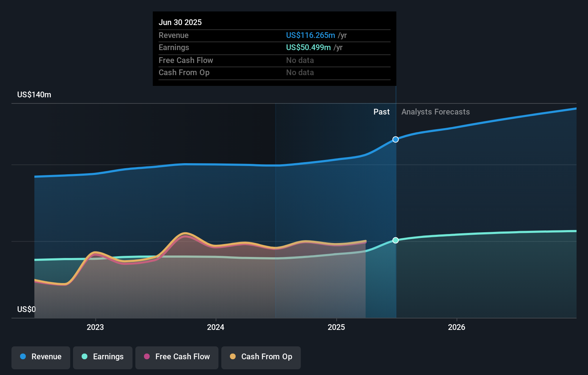This screenshot has height=375, width=588.
Task: Toggle the Earnings legend series
Action: [x=103, y=357]
